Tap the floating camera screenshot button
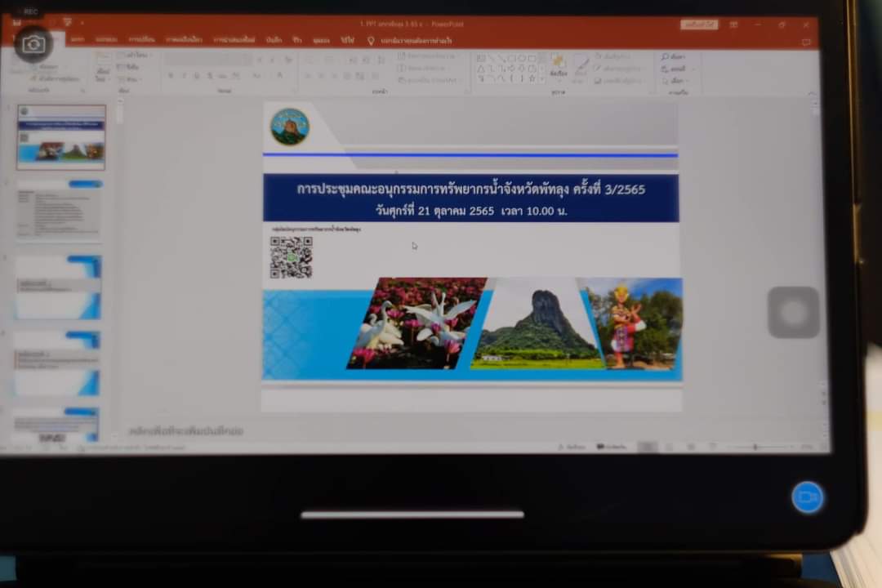The width and height of the screenshot is (882, 588). click(x=33, y=44)
